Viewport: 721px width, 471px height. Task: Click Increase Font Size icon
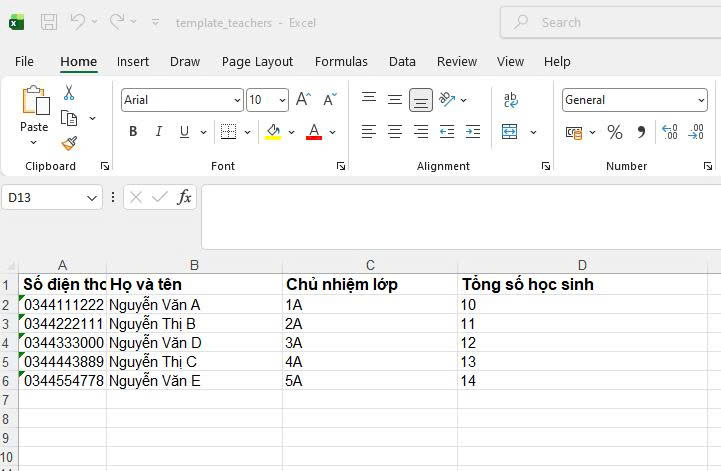pyautogui.click(x=303, y=100)
